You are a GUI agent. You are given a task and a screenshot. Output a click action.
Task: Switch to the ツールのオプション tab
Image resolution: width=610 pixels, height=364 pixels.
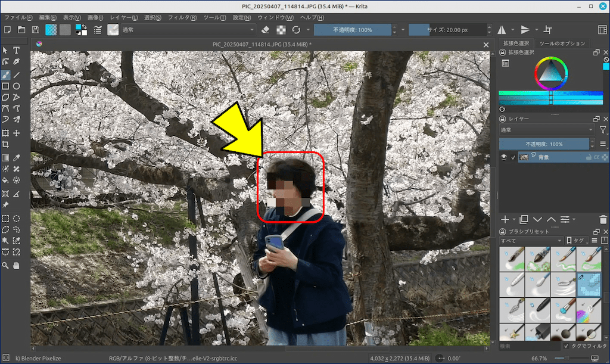(x=561, y=43)
